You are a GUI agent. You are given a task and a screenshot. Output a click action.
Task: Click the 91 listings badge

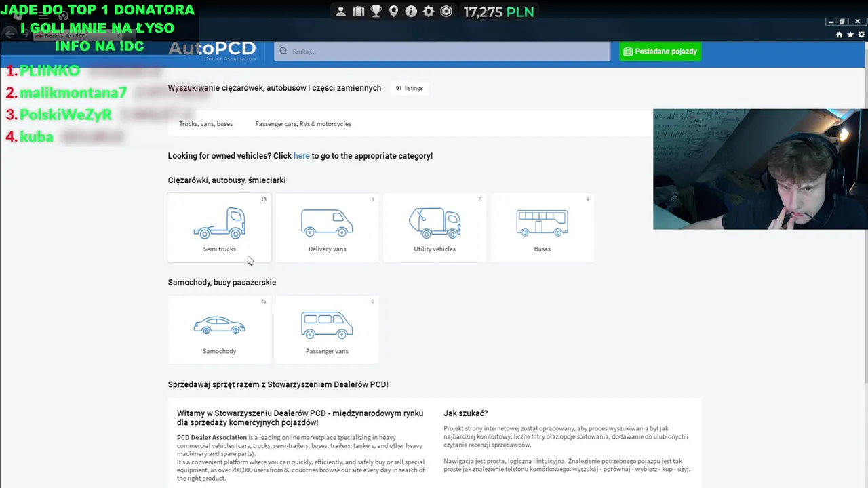pos(409,88)
